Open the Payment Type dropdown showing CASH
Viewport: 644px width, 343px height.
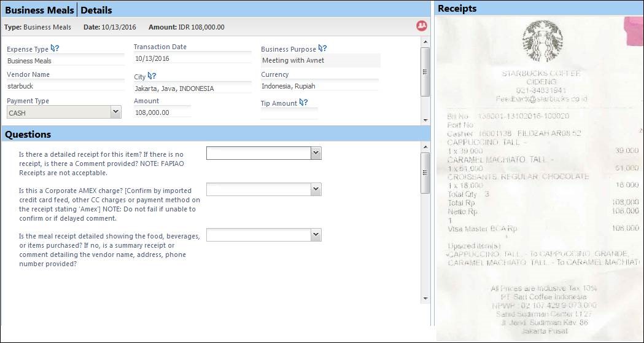coord(115,112)
